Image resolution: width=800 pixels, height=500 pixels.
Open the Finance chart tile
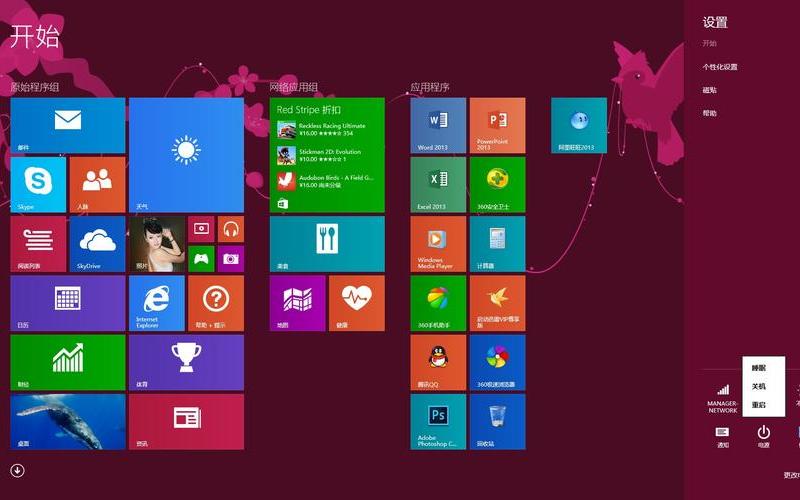pyautogui.click(x=68, y=362)
